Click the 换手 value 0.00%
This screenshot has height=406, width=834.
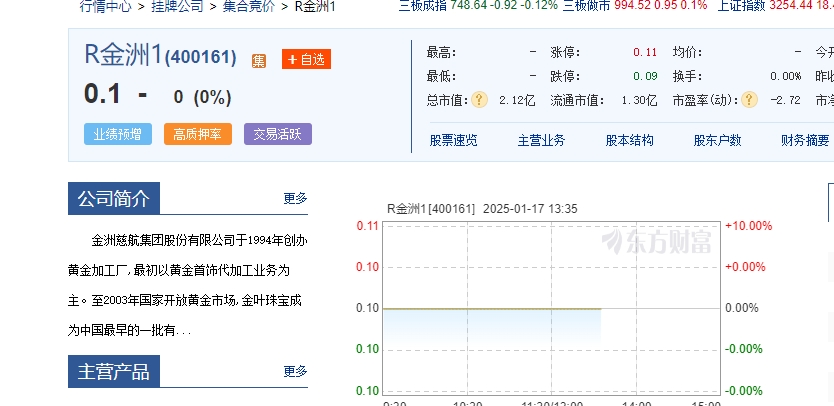pos(786,76)
